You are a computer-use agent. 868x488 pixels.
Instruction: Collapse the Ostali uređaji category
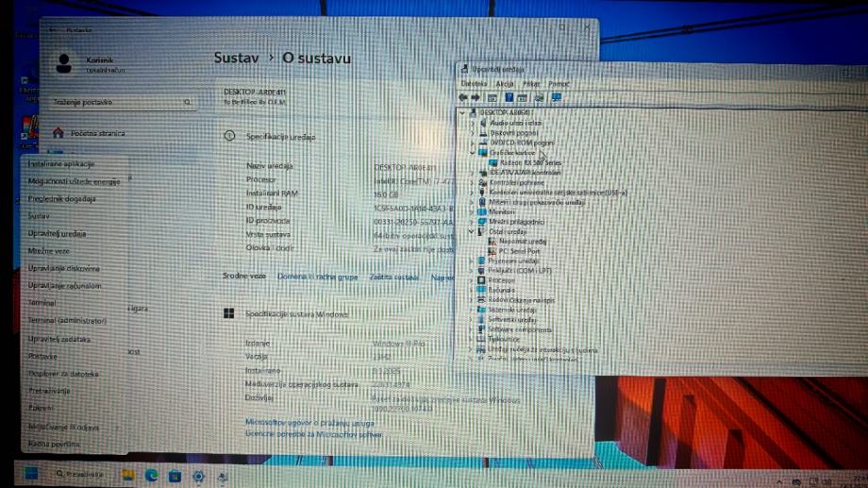point(472,231)
